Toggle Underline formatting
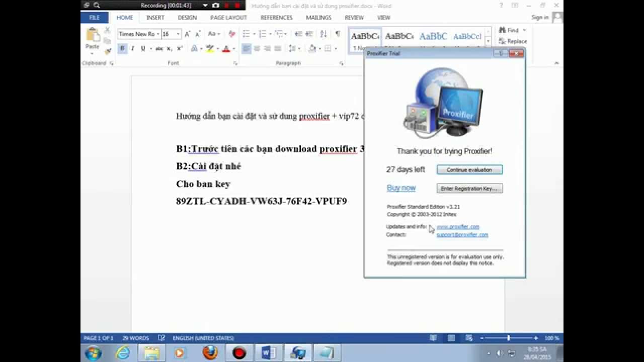The height and width of the screenshot is (362, 644). coord(142,49)
